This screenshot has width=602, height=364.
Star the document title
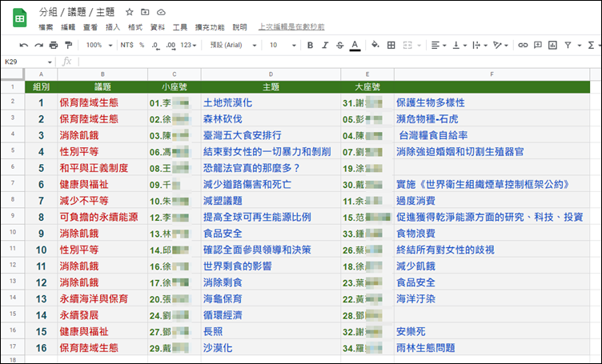click(x=130, y=12)
